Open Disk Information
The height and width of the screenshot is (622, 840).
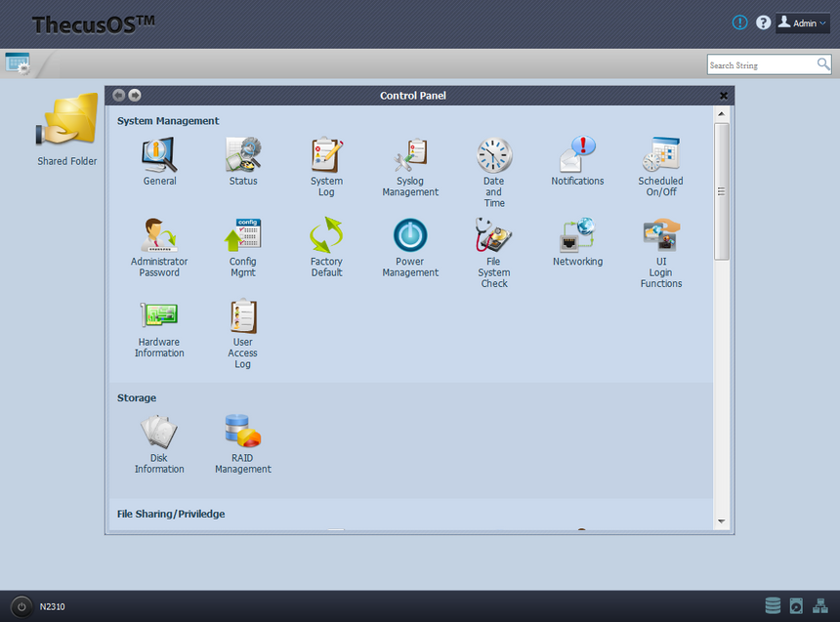click(159, 433)
